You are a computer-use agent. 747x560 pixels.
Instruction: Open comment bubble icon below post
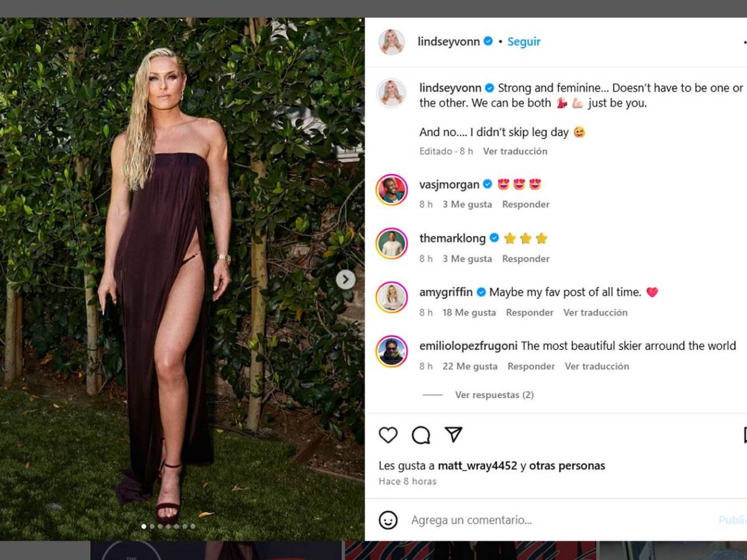point(421,435)
